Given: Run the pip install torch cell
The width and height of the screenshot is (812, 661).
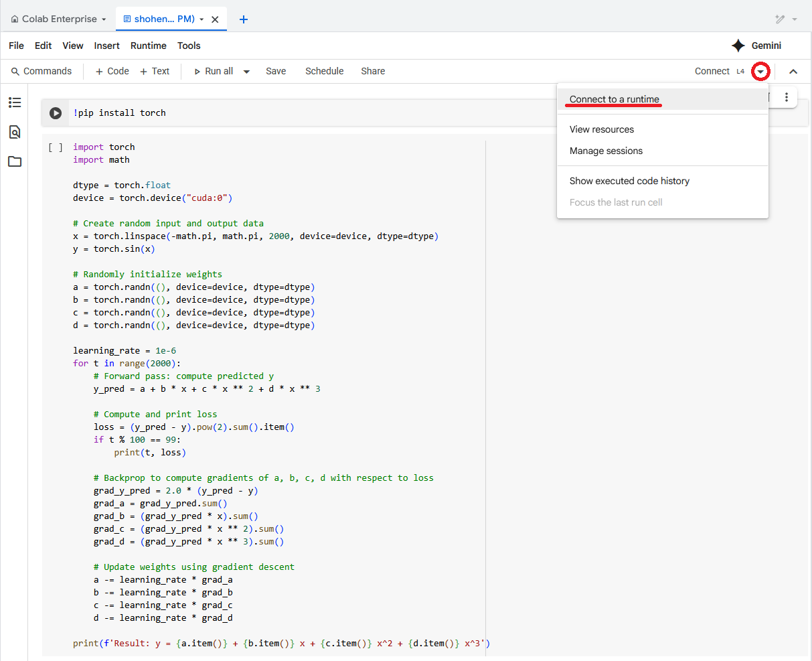Looking at the screenshot, I should (x=56, y=113).
